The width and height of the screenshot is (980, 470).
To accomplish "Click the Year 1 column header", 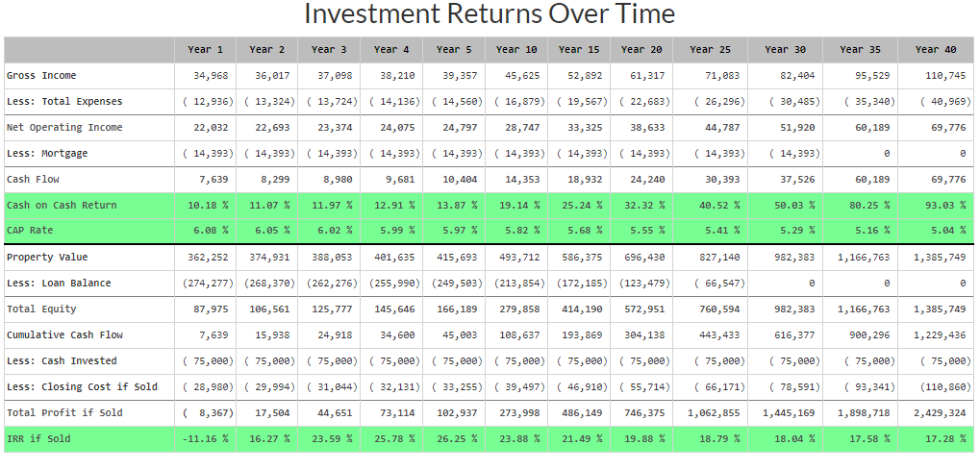I will [x=206, y=49].
